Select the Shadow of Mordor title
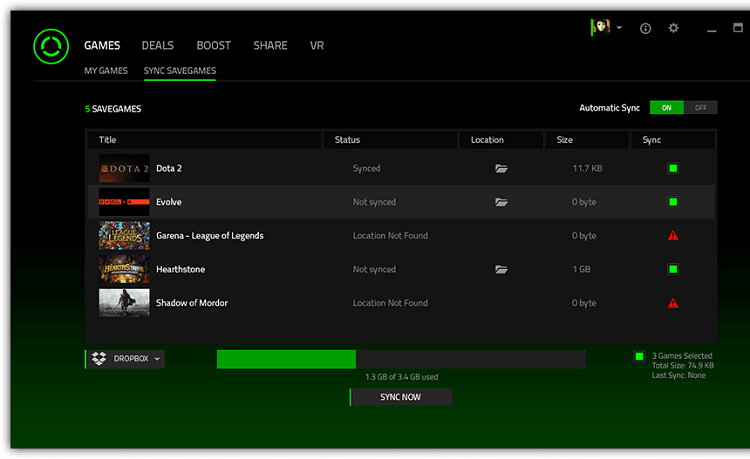 click(x=192, y=303)
